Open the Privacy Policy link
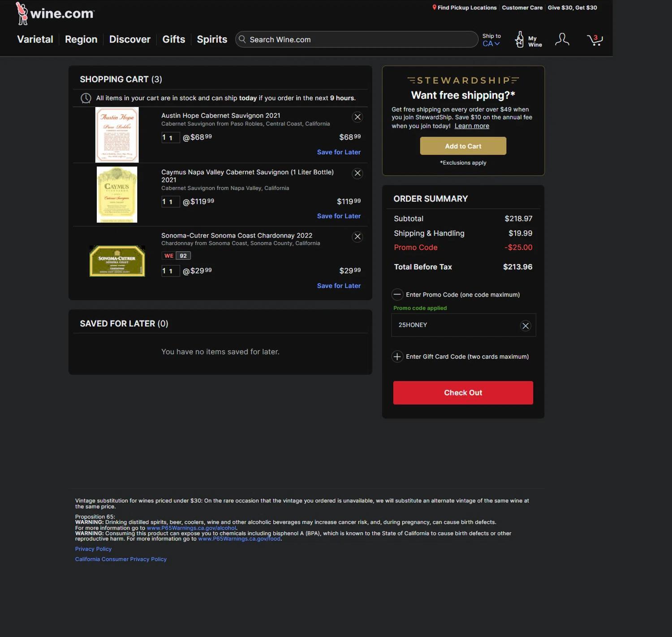Viewport: 672px width, 637px height. pyautogui.click(x=93, y=549)
